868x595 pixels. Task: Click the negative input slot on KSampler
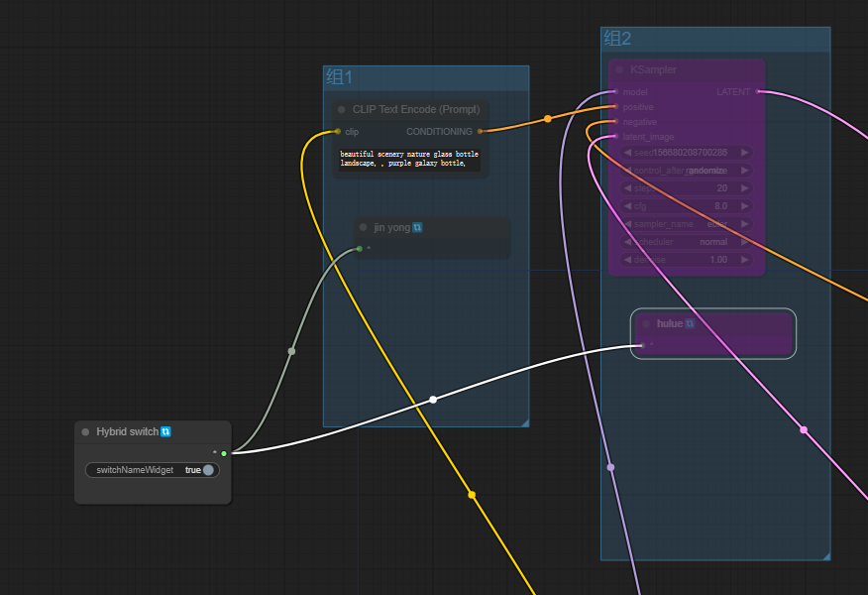[x=615, y=121]
